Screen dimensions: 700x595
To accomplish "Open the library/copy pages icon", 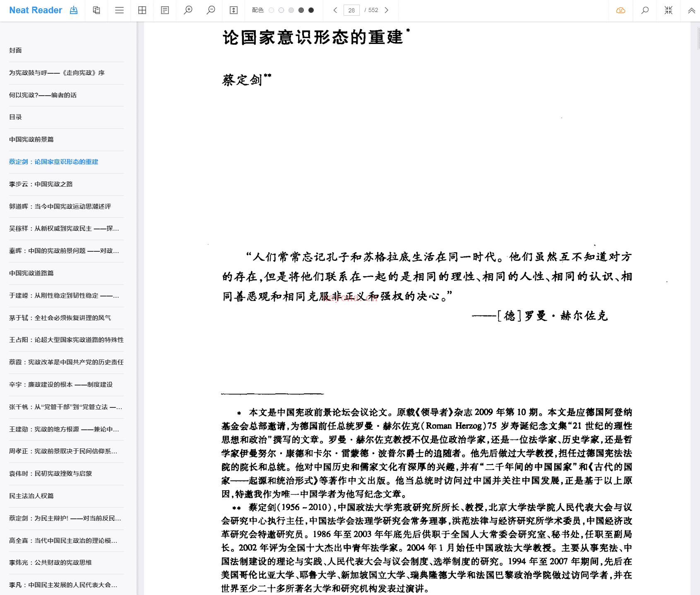I will coord(96,10).
